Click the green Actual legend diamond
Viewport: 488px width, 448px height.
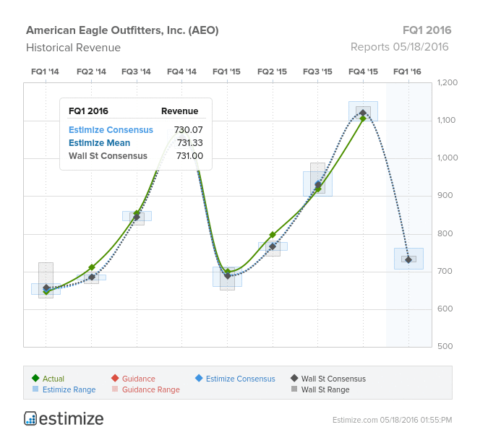coord(35,378)
